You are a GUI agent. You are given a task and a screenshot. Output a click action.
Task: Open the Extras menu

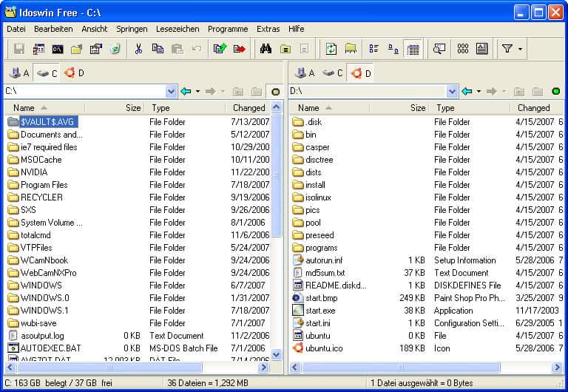pyautogui.click(x=268, y=29)
